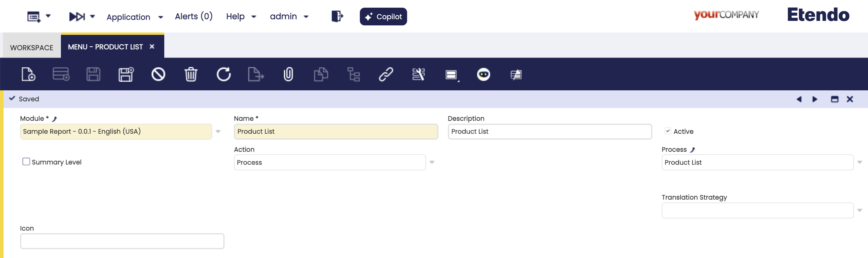The image size is (868, 258).
Task: Delete record using the trash icon
Action: 191,74
